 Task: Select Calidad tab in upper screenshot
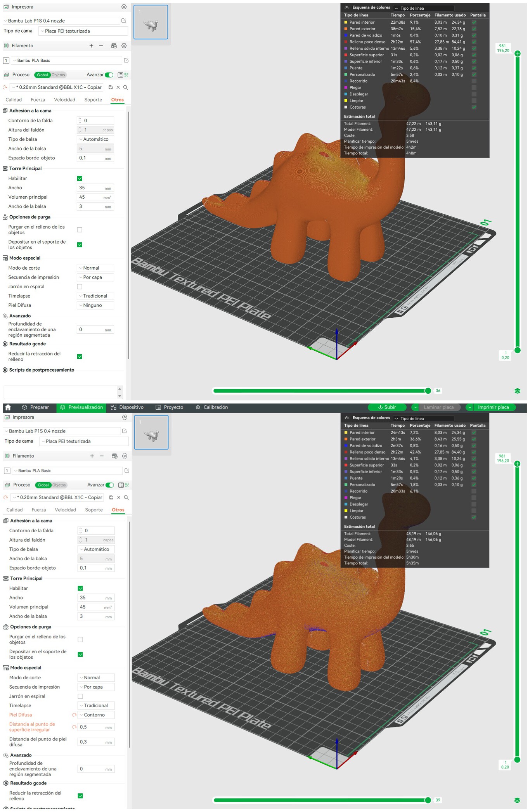click(x=14, y=100)
